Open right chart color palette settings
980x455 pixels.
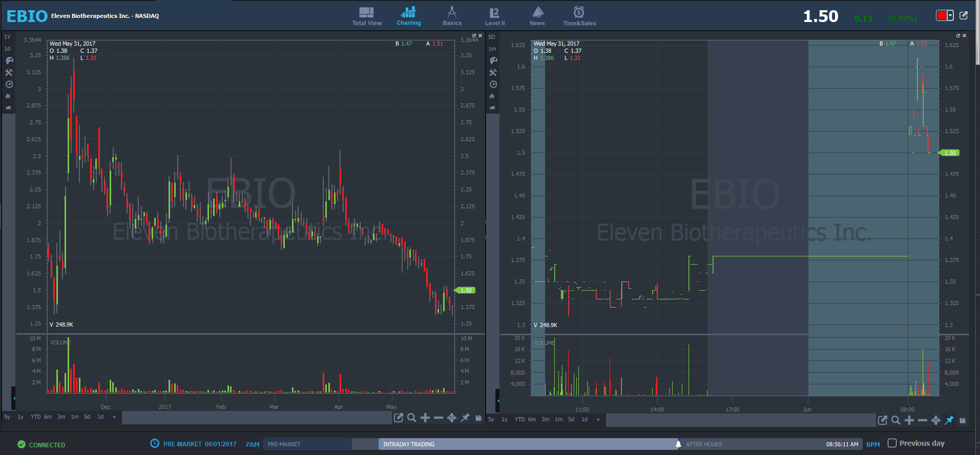(493, 60)
